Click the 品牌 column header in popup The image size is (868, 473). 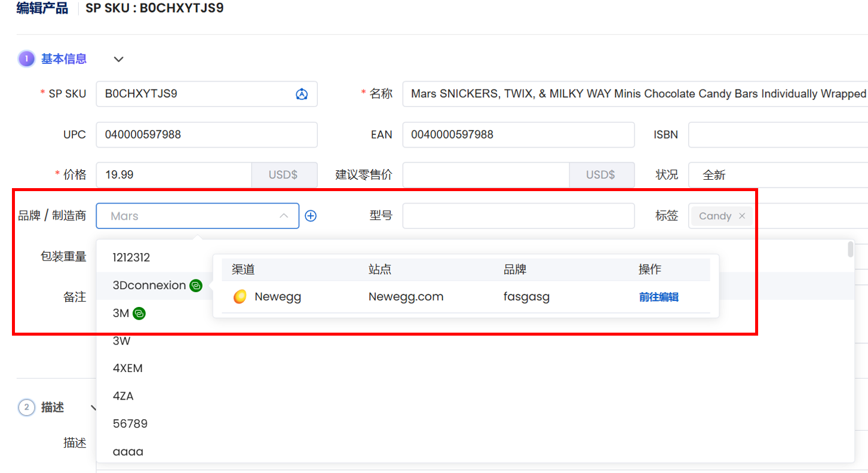click(x=515, y=269)
